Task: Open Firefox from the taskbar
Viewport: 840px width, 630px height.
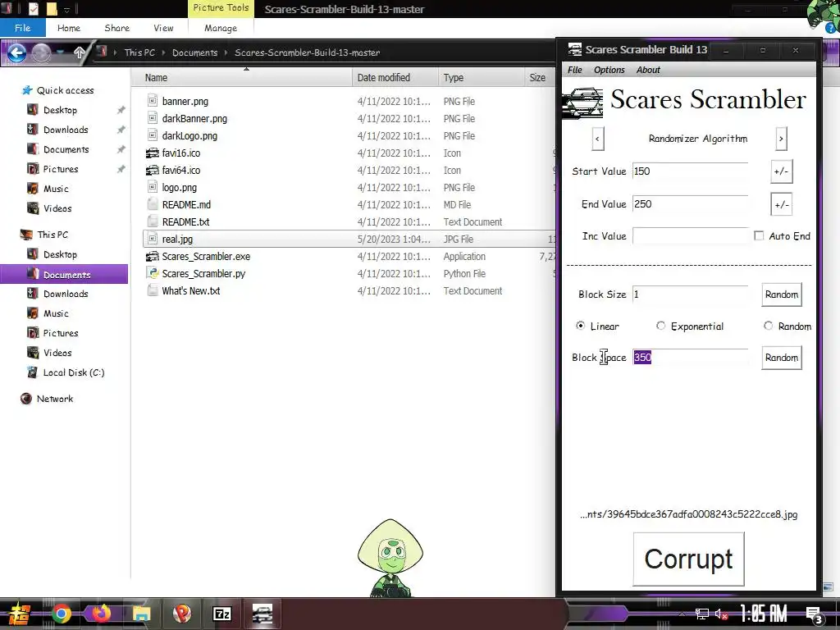Action: 101,614
